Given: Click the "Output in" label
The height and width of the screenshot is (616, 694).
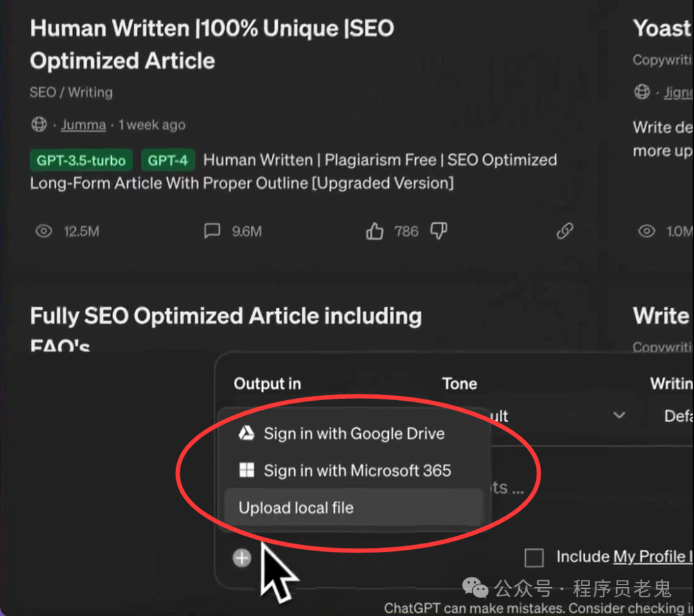Looking at the screenshot, I should coord(267,383).
